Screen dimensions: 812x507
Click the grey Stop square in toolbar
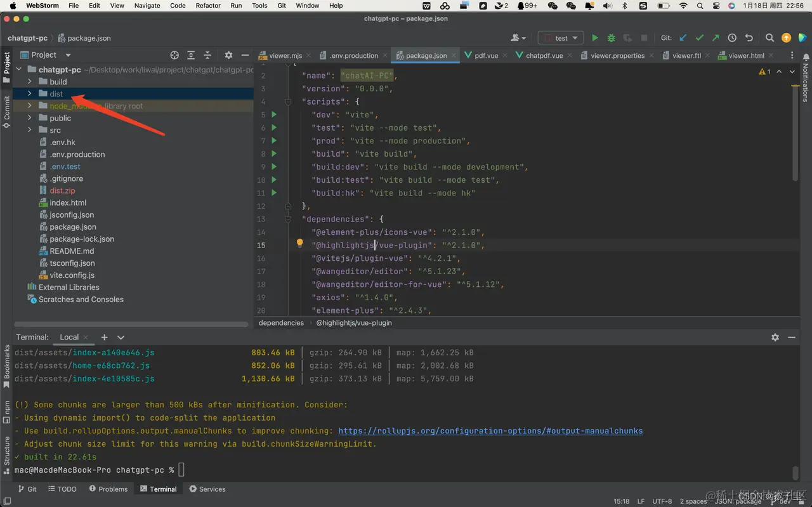click(645, 38)
